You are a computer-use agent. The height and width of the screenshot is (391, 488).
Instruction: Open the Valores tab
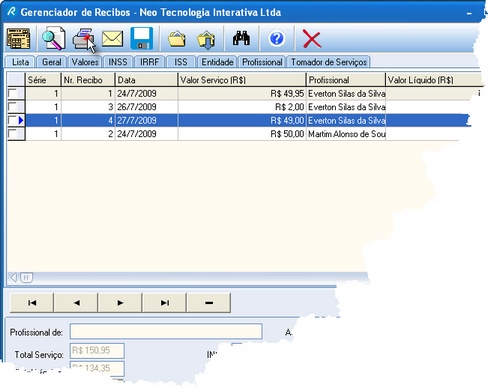85,62
